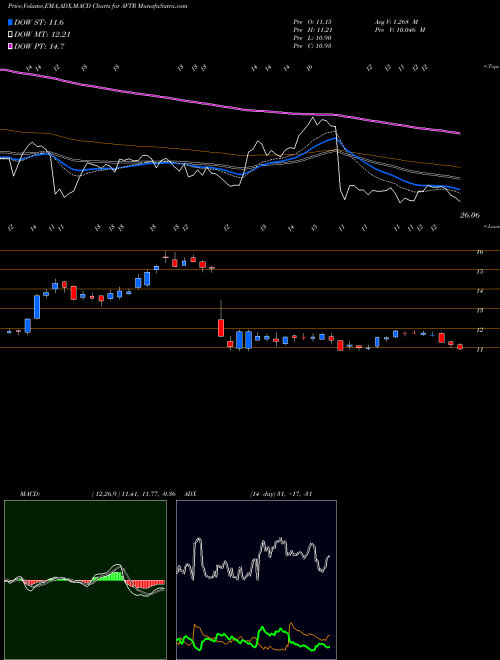500x660 pixels.
Task: Click the Lows label at chart edge
Action: [x=492, y=226]
